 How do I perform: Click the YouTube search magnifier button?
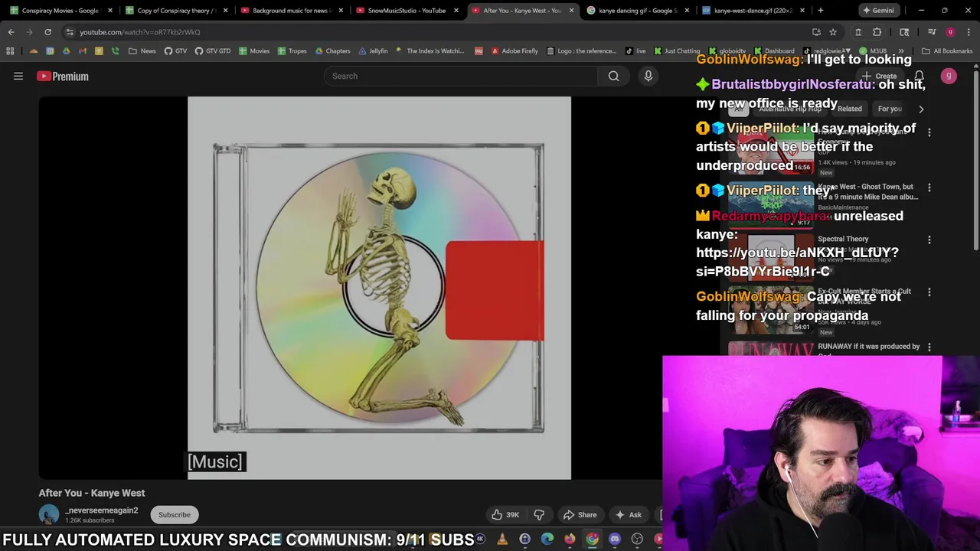tap(613, 76)
